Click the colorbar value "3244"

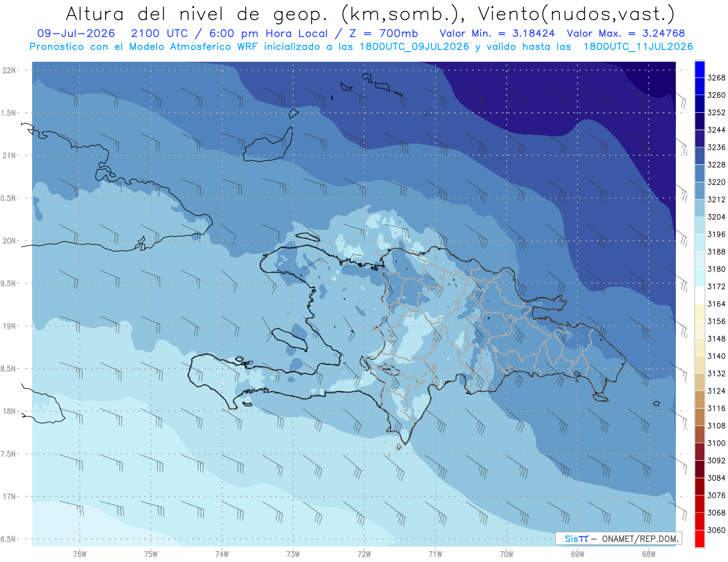click(716, 130)
